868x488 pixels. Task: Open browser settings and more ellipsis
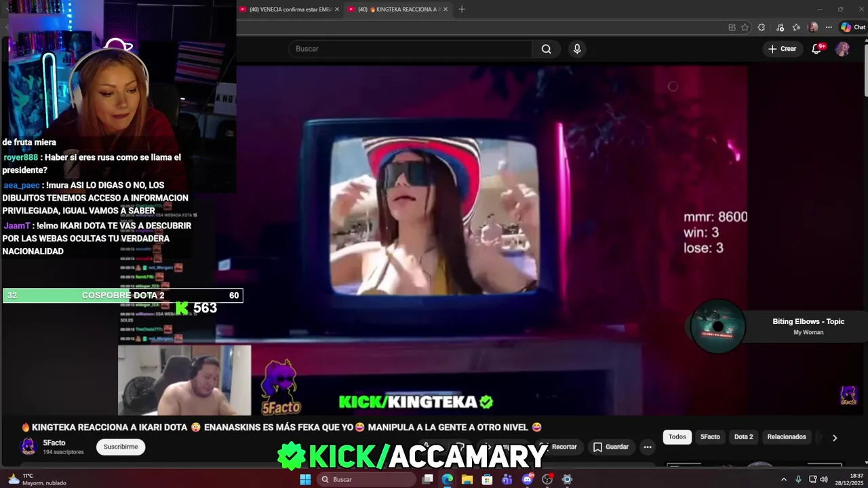[x=828, y=27]
